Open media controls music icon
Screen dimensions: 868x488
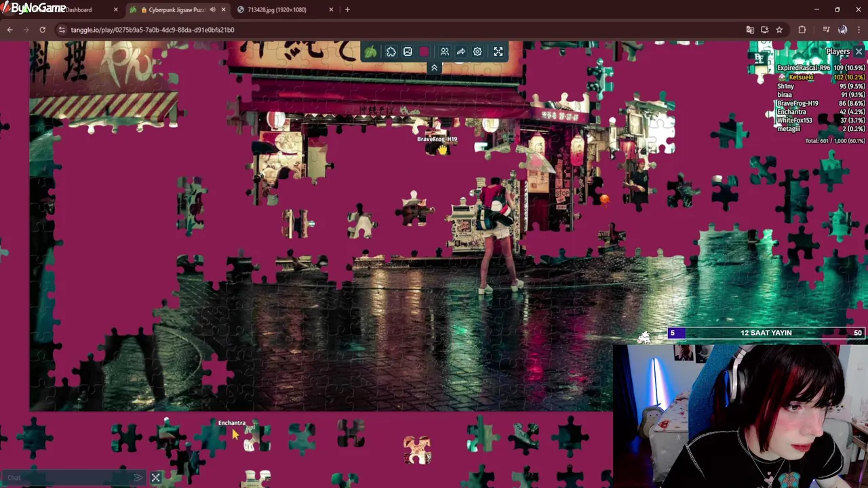[x=826, y=30]
